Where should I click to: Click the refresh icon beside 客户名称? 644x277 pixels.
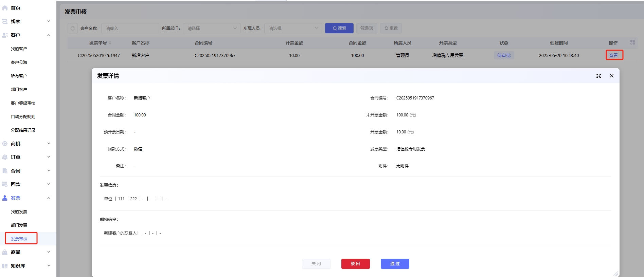pos(72,29)
